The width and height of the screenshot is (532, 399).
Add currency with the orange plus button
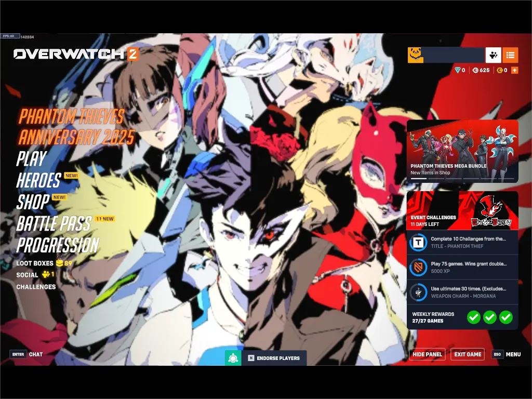point(514,70)
